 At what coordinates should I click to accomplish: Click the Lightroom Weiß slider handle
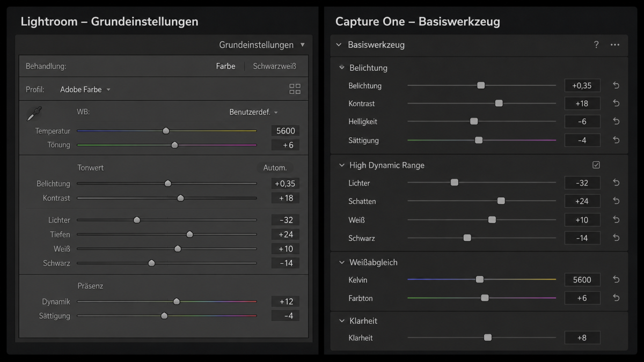178,249
